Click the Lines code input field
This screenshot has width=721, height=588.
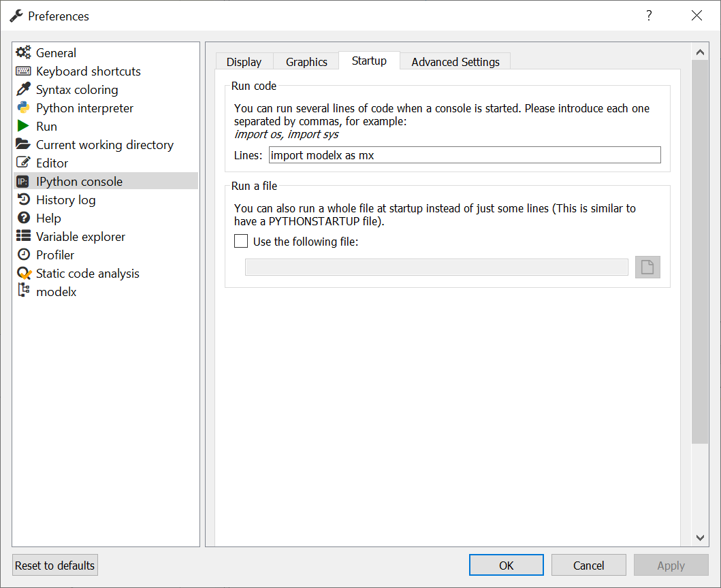click(464, 155)
